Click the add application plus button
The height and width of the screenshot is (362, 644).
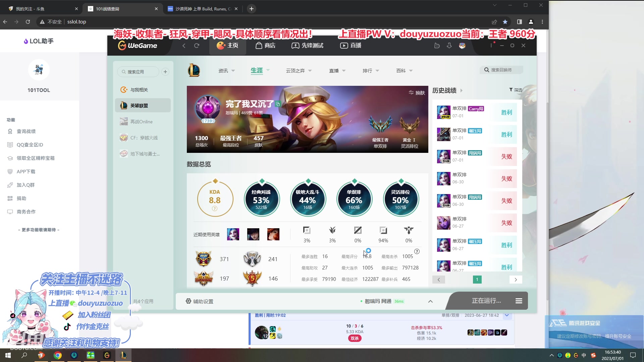(x=165, y=72)
